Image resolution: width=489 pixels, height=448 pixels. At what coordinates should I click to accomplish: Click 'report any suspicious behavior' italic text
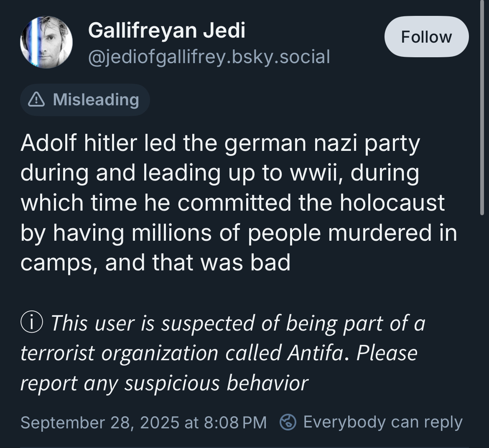(x=164, y=383)
